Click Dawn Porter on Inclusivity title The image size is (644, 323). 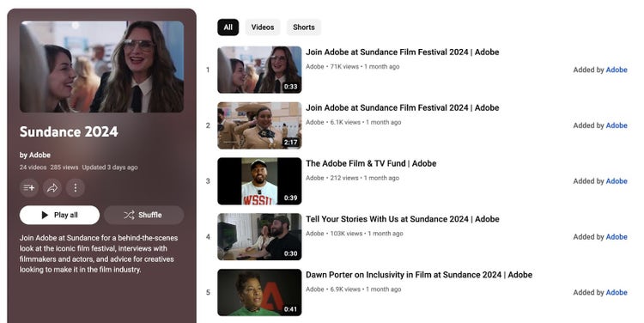click(x=419, y=275)
